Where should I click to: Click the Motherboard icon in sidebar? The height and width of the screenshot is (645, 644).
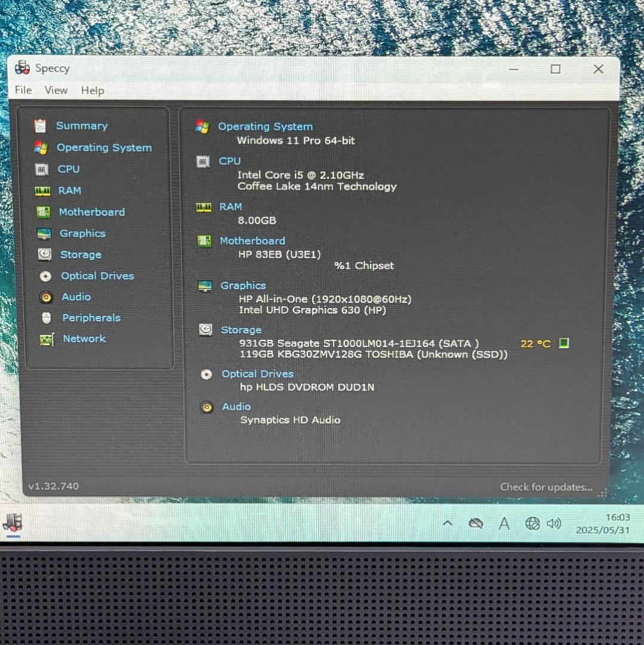click(x=43, y=213)
